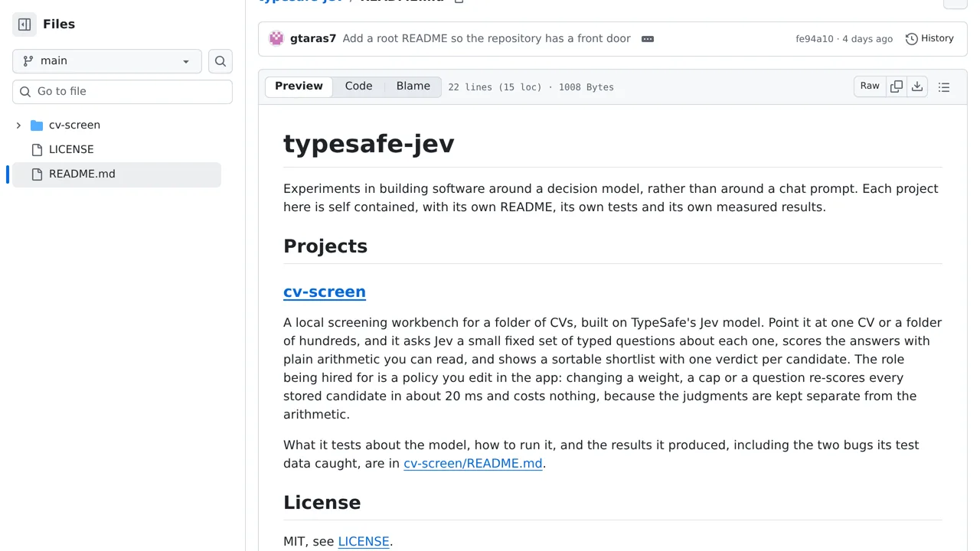Switch to the Preview tab
This screenshot has height=551, width=980.
pyautogui.click(x=299, y=86)
